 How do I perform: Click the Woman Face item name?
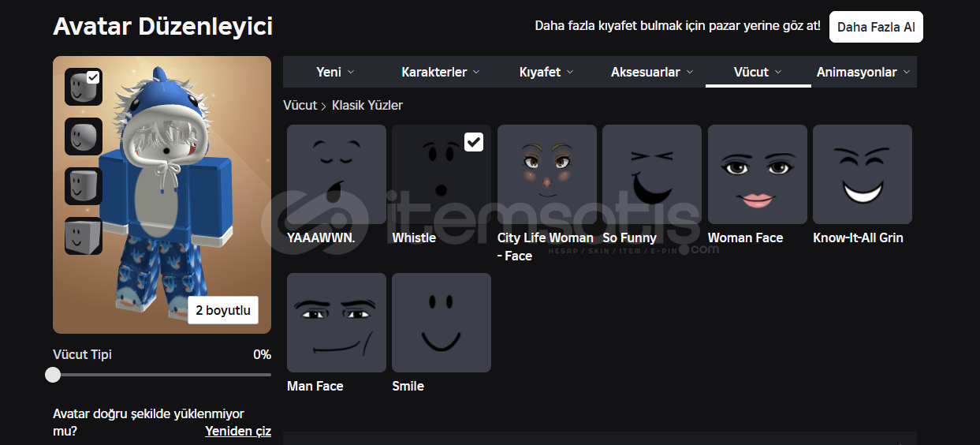coord(746,237)
